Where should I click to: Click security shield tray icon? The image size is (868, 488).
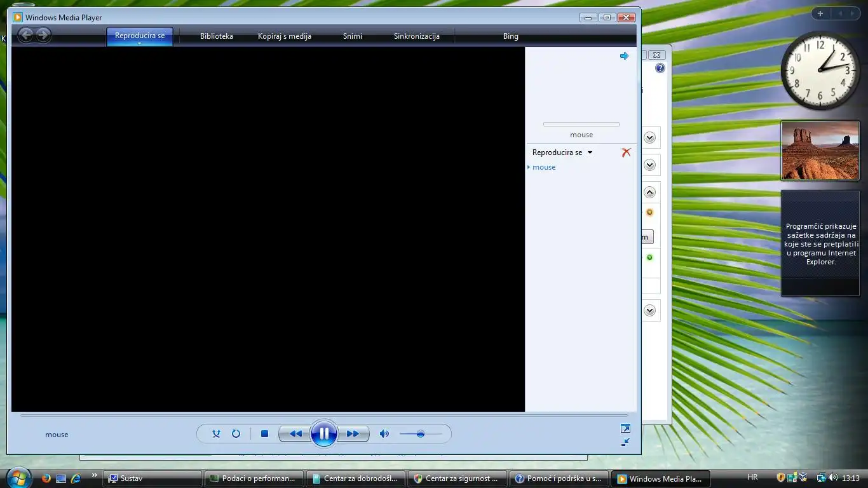(781, 477)
